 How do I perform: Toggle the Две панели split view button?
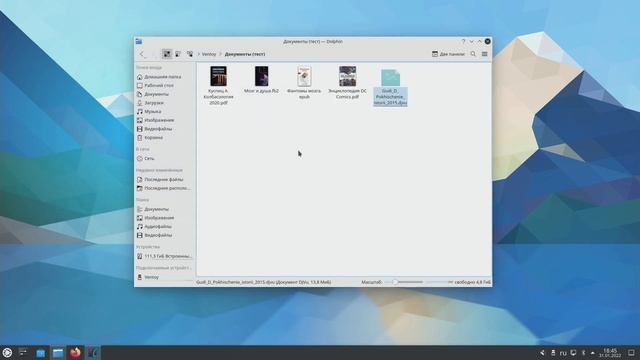(x=448, y=54)
